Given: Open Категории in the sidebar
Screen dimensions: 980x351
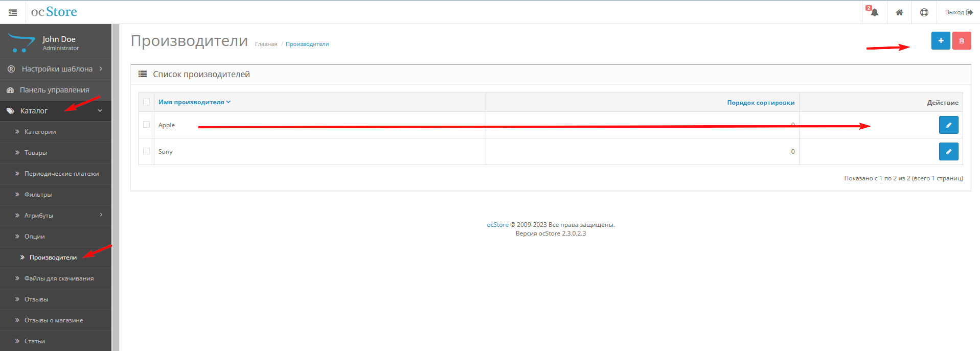Looking at the screenshot, I should point(56,132).
